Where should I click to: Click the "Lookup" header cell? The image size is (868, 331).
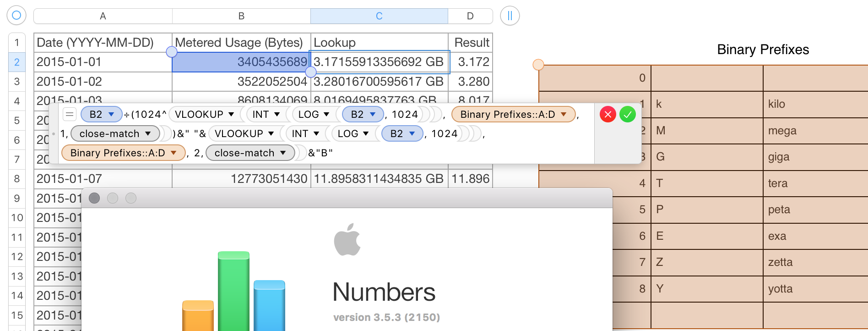(x=379, y=43)
